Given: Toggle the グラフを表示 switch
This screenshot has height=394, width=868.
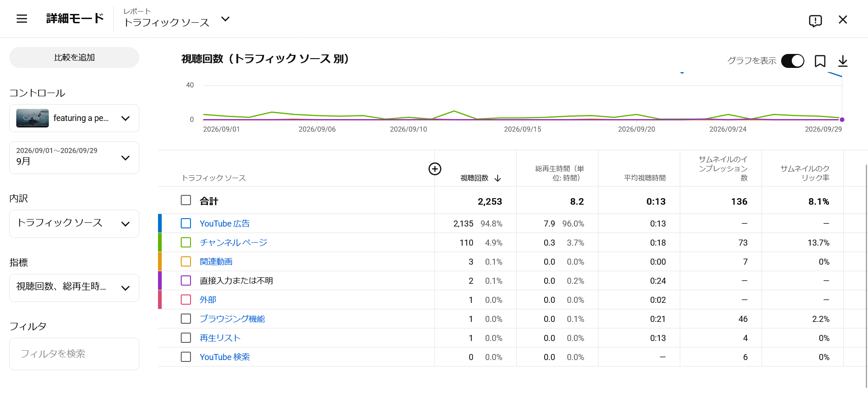Looking at the screenshot, I should point(793,61).
